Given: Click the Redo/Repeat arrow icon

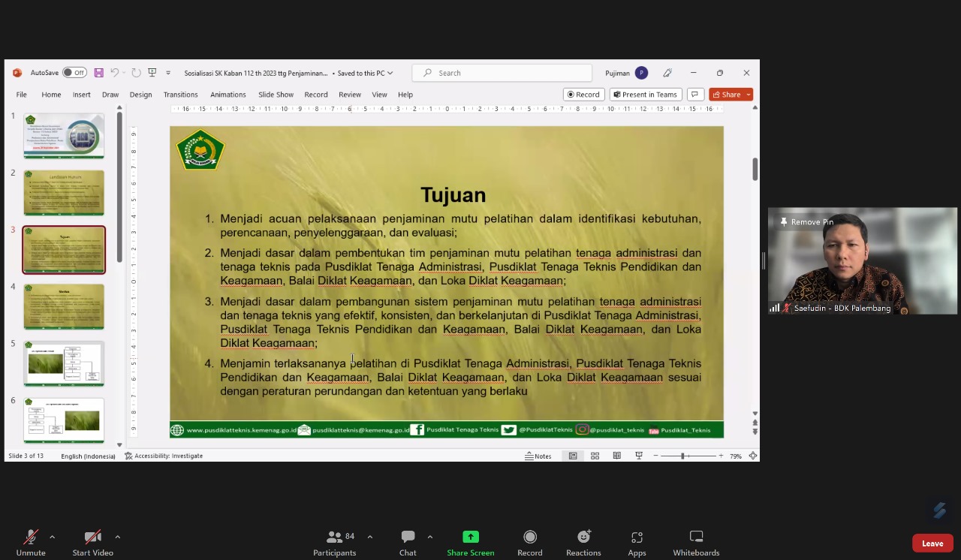Looking at the screenshot, I should 136,73.
